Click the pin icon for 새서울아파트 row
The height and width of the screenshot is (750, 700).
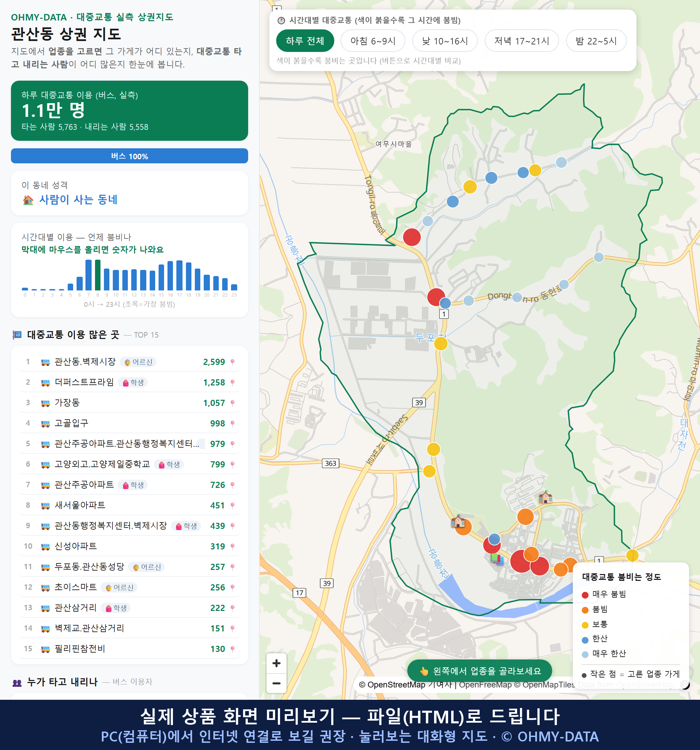232,505
